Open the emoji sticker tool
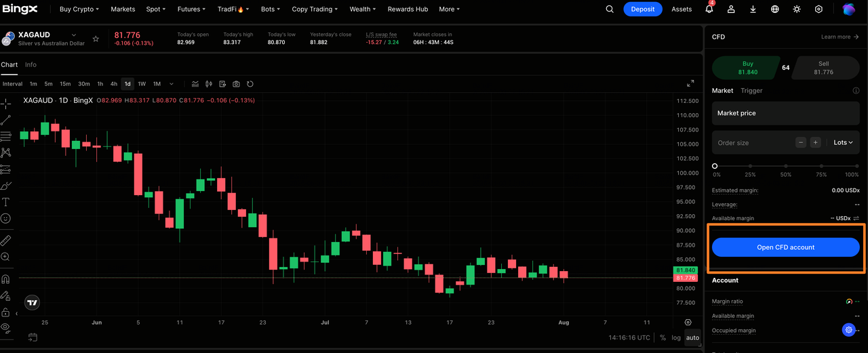 pyautogui.click(x=5, y=218)
